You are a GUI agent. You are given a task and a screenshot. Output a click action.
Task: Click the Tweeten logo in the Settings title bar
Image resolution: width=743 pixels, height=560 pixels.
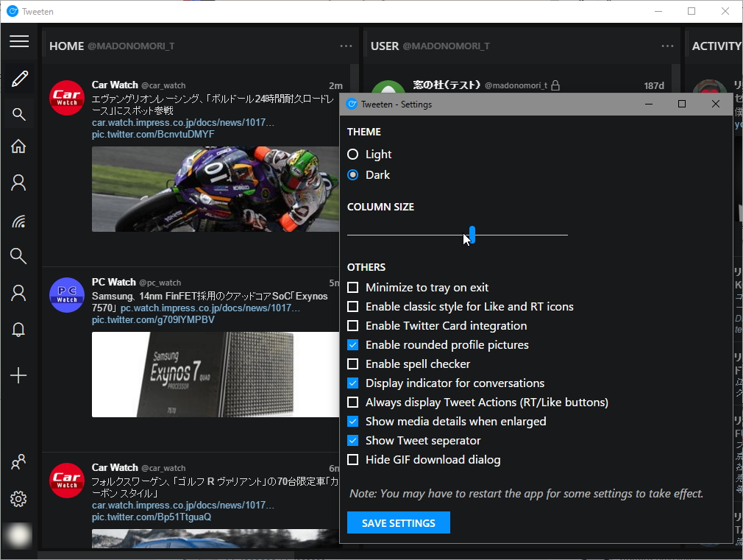tap(352, 104)
